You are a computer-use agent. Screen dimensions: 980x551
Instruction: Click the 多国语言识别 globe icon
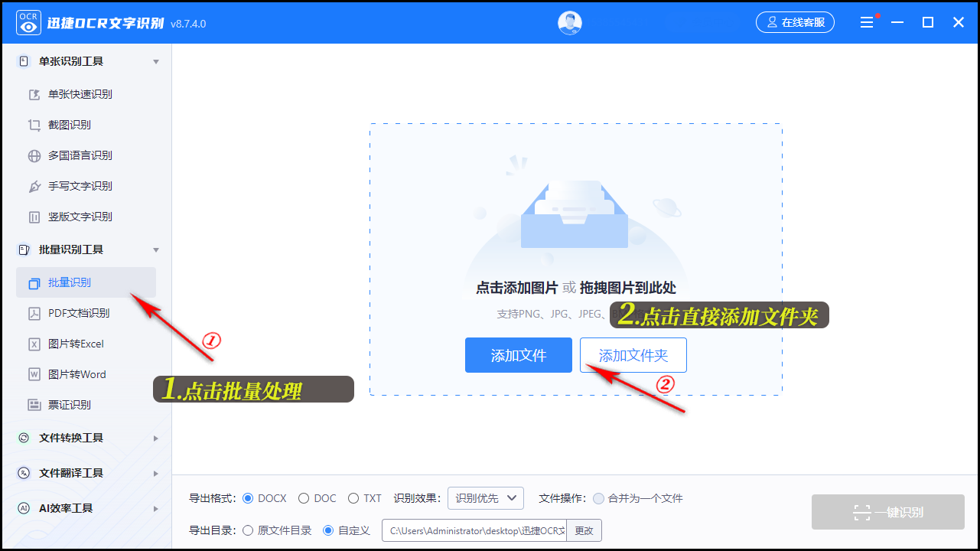click(34, 155)
